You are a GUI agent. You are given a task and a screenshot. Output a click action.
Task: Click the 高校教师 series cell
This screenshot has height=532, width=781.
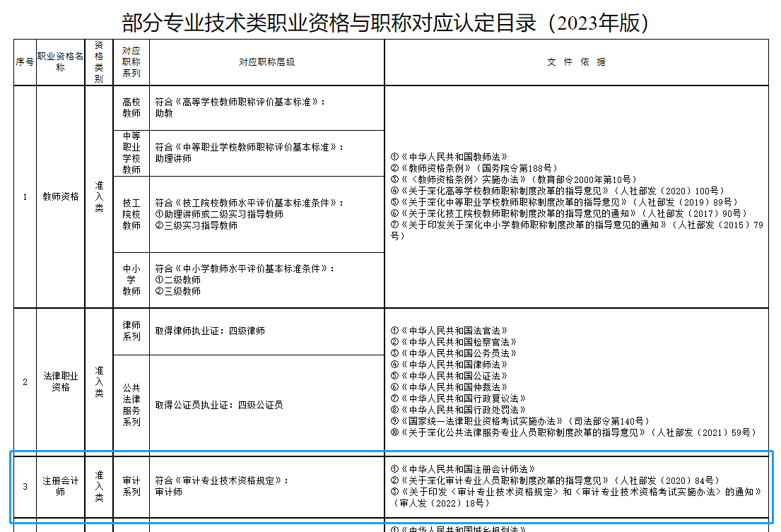tap(131, 107)
